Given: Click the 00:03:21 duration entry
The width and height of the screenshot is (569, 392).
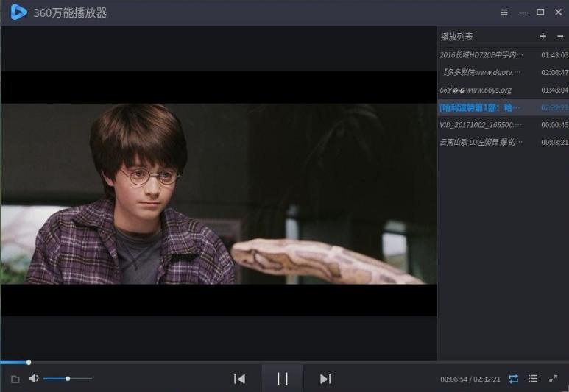Looking at the screenshot, I should 554,142.
